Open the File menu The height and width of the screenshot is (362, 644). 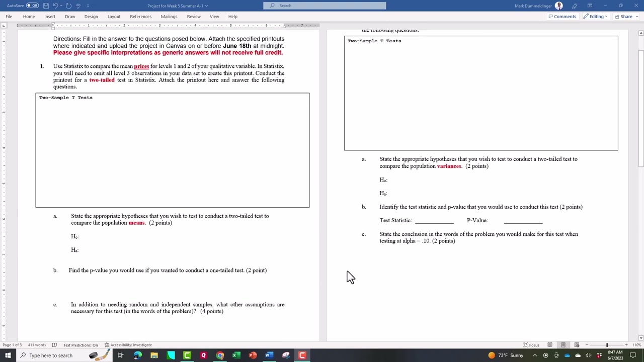coord(9,17)
